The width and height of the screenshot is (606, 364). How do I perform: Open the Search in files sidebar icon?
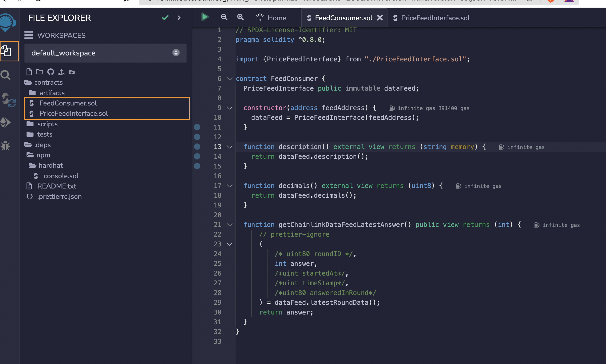point(6,75)
